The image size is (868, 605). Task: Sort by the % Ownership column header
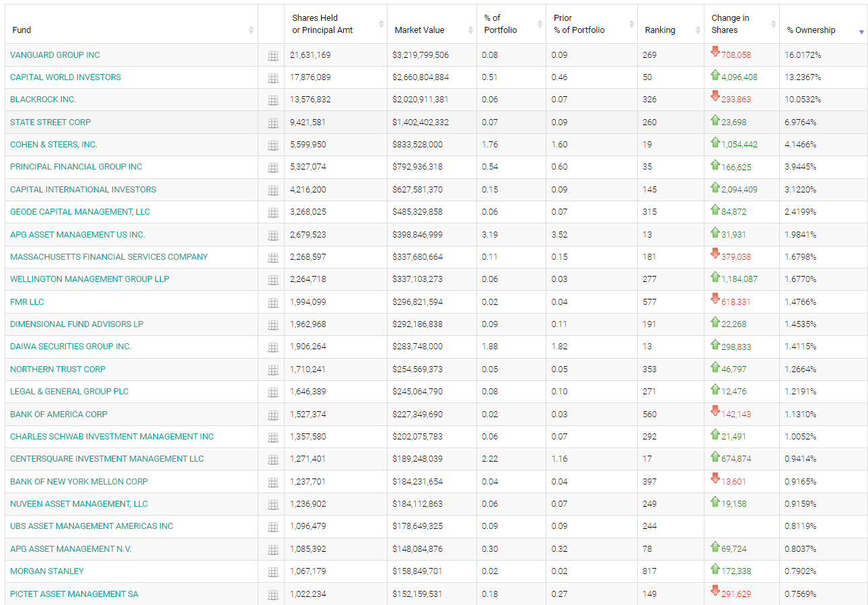[824, 24]
